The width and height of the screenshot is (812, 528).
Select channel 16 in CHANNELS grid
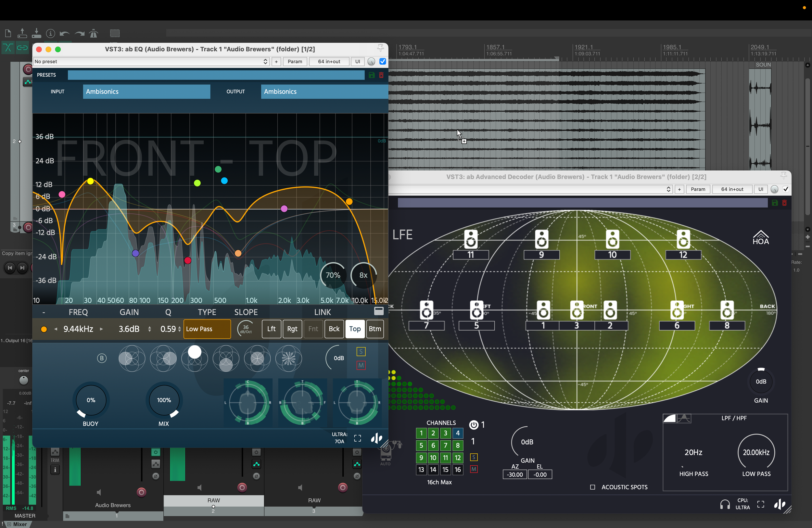tap(458, 470)
